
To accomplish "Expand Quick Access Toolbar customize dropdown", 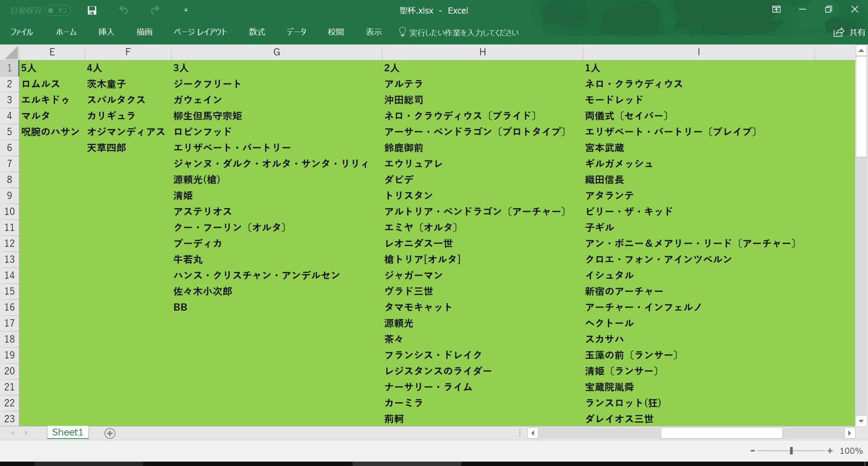I will [186, 10].
